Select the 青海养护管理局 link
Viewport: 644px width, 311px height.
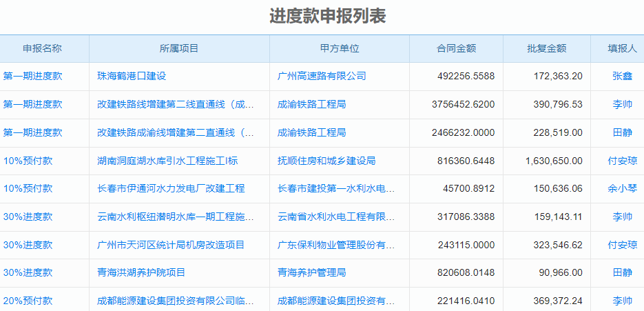311,272
